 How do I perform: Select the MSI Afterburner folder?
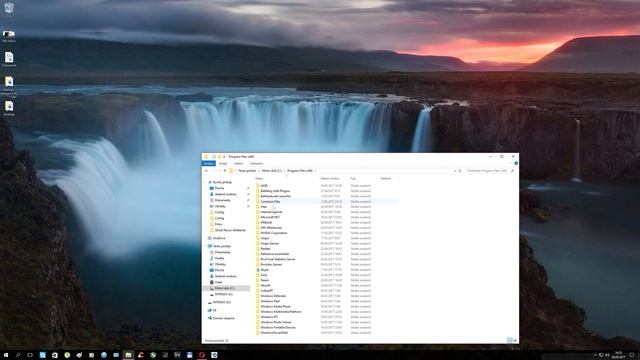pos(271,228)
